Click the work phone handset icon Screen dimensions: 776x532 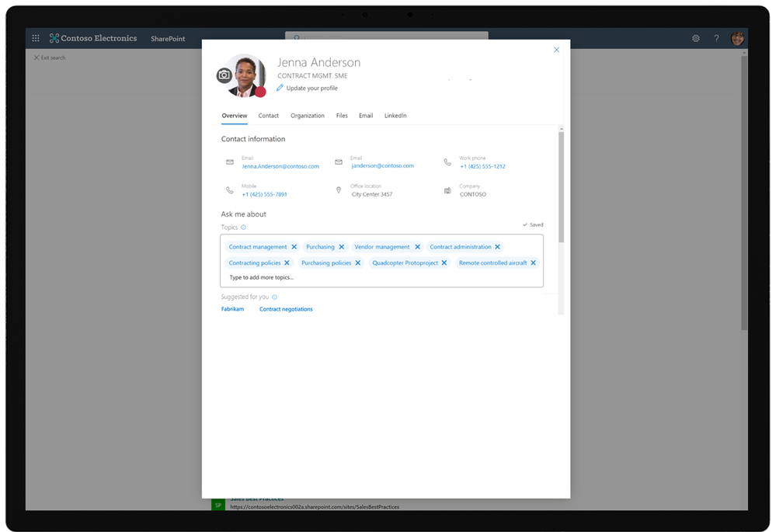(x=447, y=162)
